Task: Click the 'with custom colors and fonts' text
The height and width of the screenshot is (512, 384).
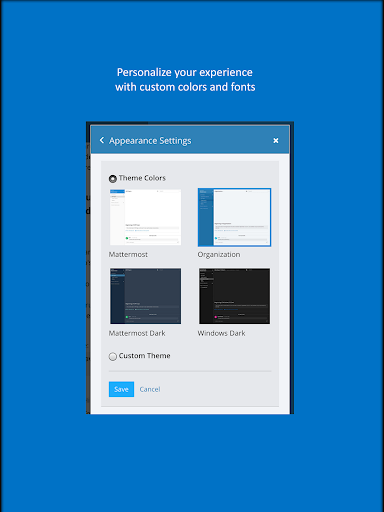Action: 185,87
